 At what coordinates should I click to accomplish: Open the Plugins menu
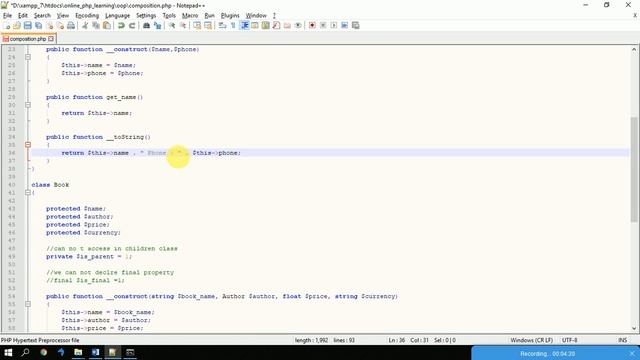click(x=230, y=16)
